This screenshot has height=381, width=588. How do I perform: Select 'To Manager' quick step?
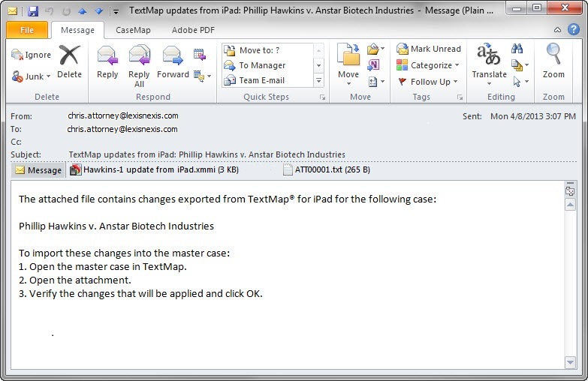(x=268, y=65)
